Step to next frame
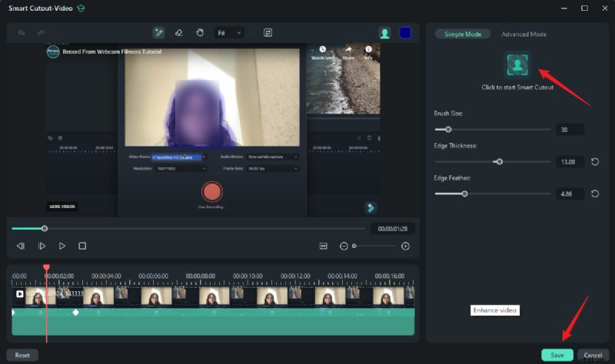The width and height of the screenshot is (615, 364). tap(42, 246)
